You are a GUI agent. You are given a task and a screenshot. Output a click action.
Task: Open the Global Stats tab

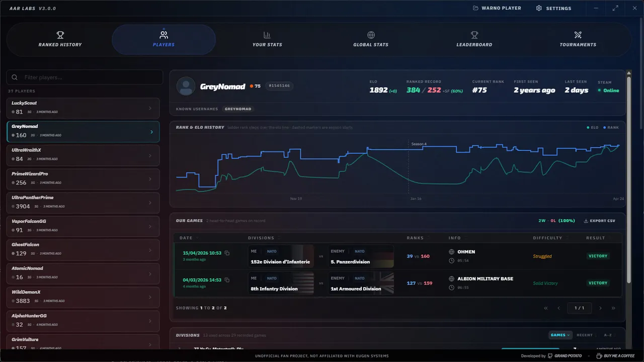tap(371, 40)
